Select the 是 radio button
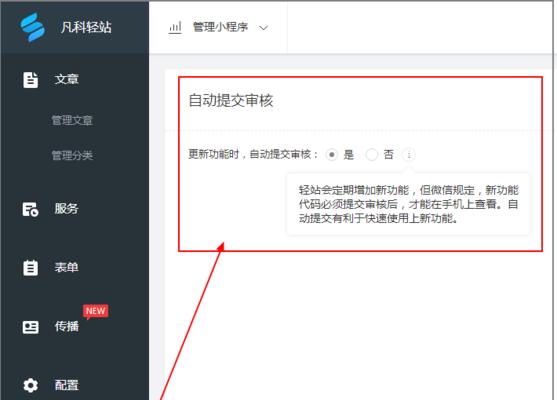 click(331, 155)
